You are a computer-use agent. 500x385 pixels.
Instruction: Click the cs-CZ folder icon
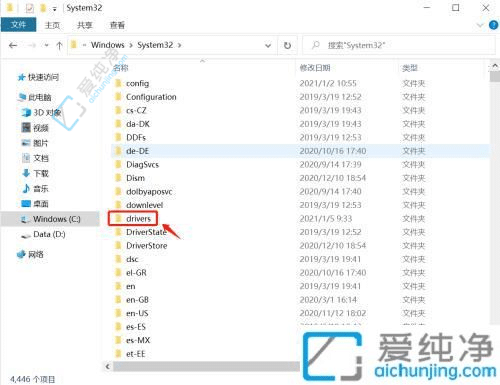pyautogui.click(x=118, y=110)
